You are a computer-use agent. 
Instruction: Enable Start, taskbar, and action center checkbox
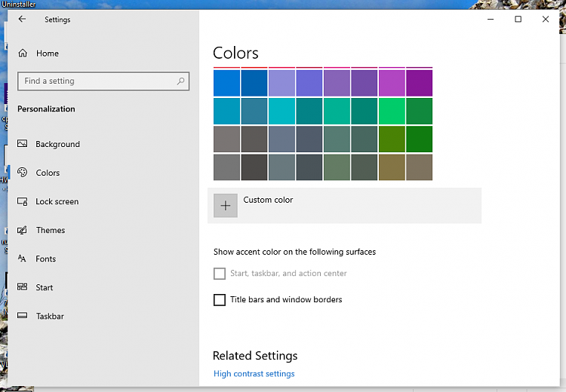[220, 274]
